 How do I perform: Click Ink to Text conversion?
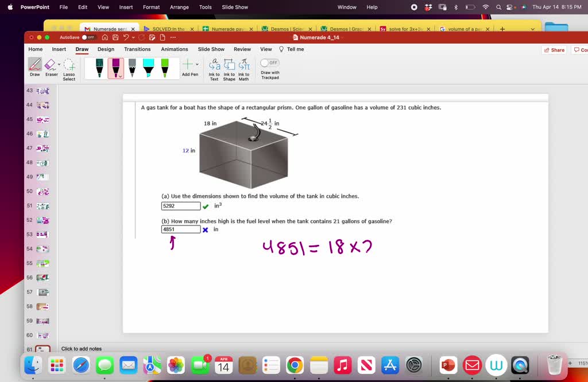(x=215, y=69)
